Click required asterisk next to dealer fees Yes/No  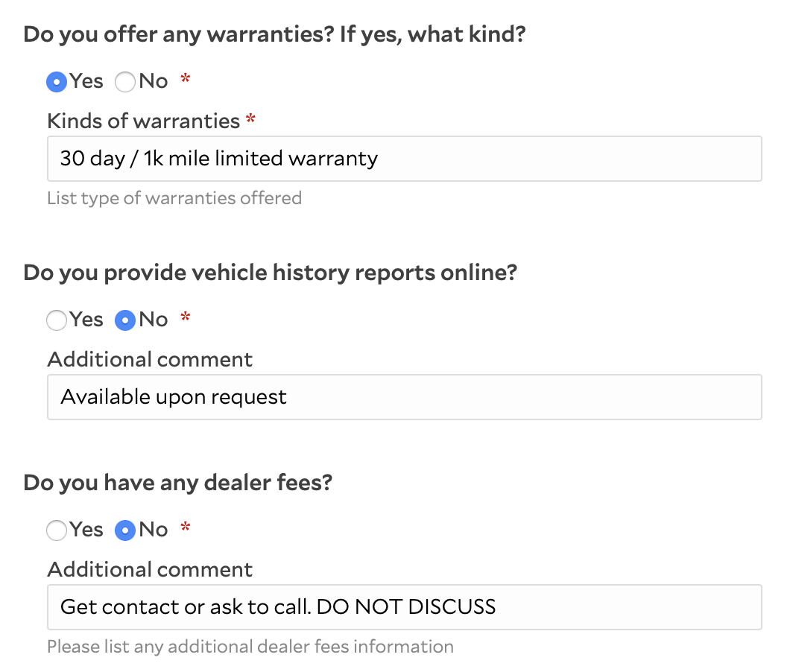click(186, 528)
